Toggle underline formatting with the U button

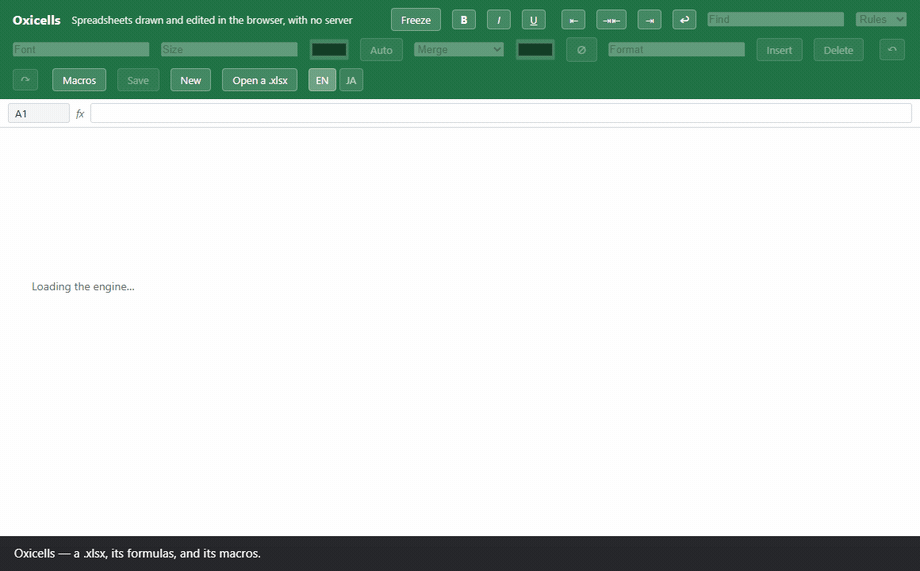click(533, 20)
